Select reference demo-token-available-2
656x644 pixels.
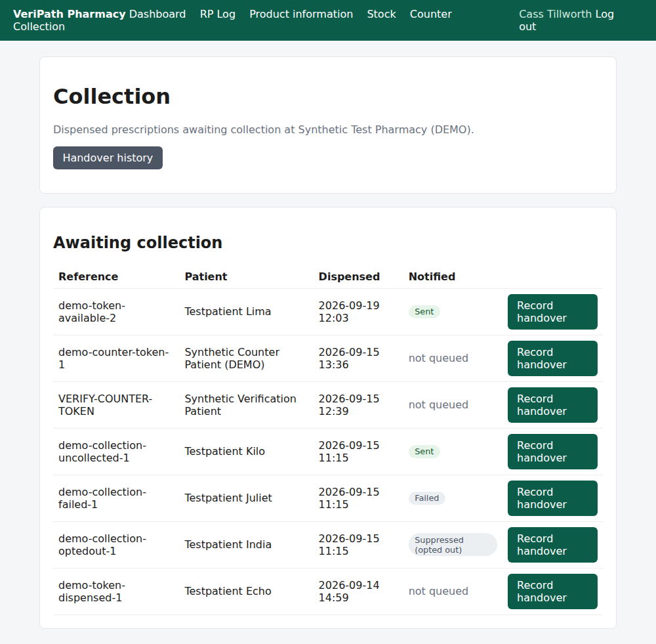click(92, 312)
